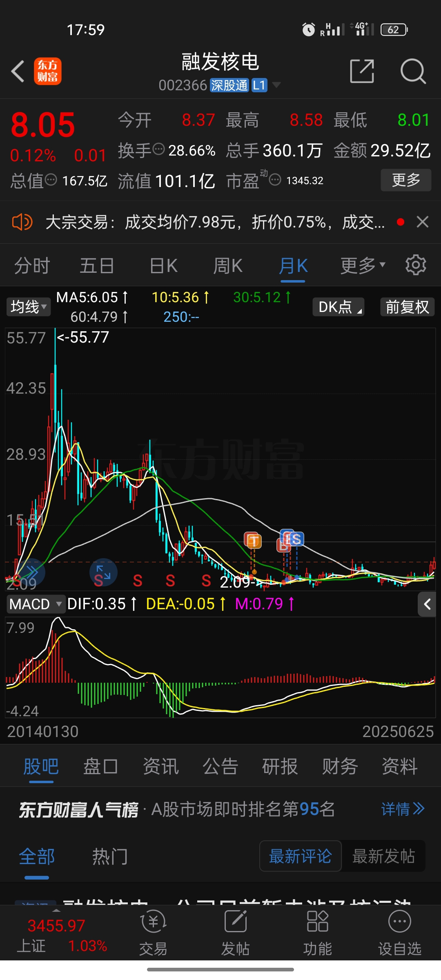Open the 更多 quote details button
441x980 pixels.
406,180
